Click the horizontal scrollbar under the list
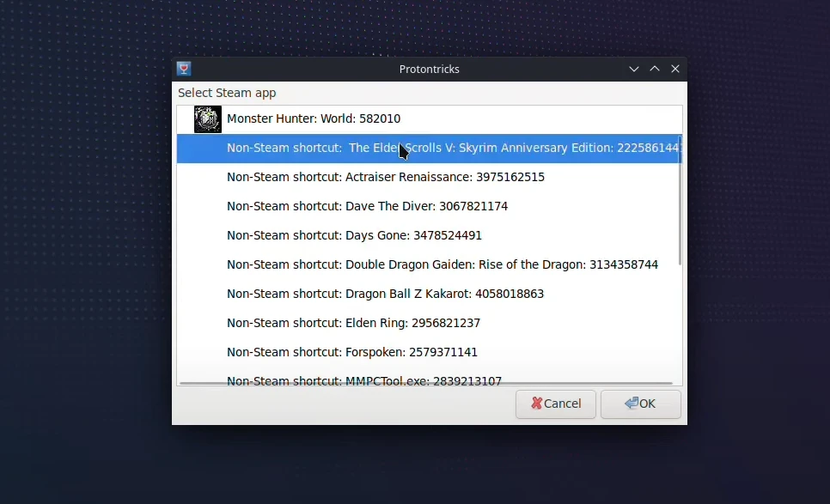830x504 pixels. pos(426,383)
